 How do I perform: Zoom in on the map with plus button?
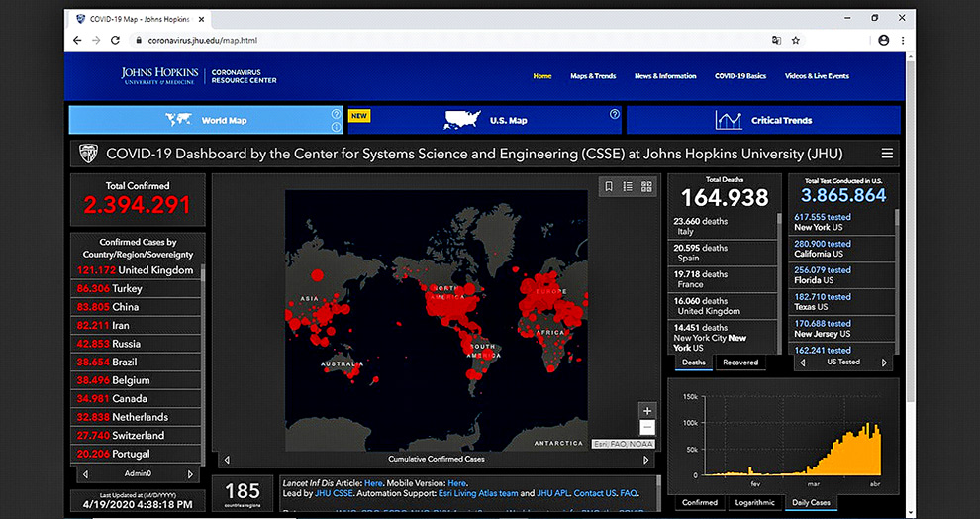647,411
